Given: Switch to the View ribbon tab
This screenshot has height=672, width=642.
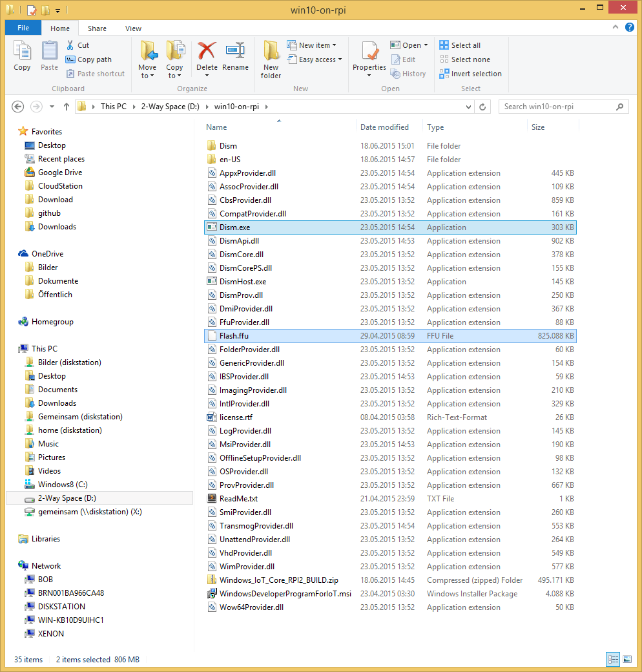Looking at the screenshot, I should point(133,28).
